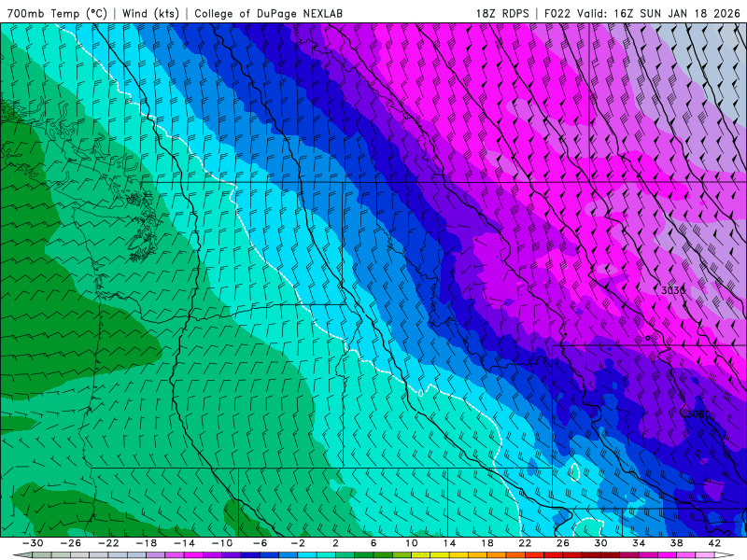Viewport: 747px width, 560px height.
Task: Select the 22 color scale label
Action: coord(525,543)
